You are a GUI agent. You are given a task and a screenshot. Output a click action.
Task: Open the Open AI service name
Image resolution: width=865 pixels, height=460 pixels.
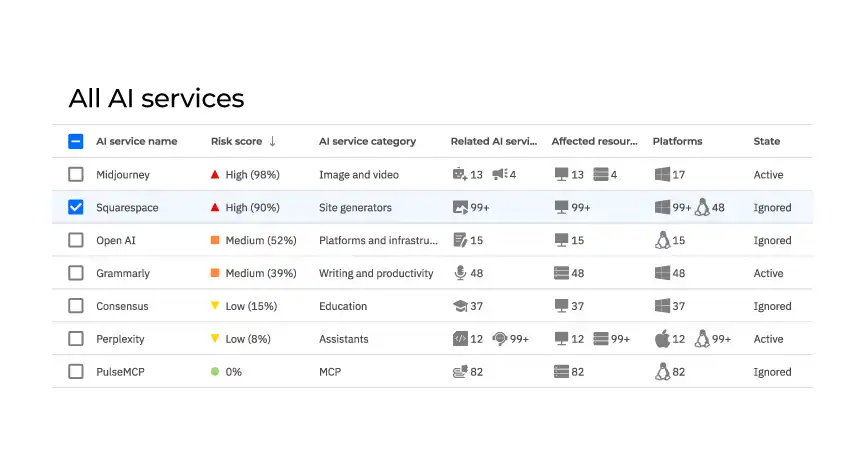[115, 240]
